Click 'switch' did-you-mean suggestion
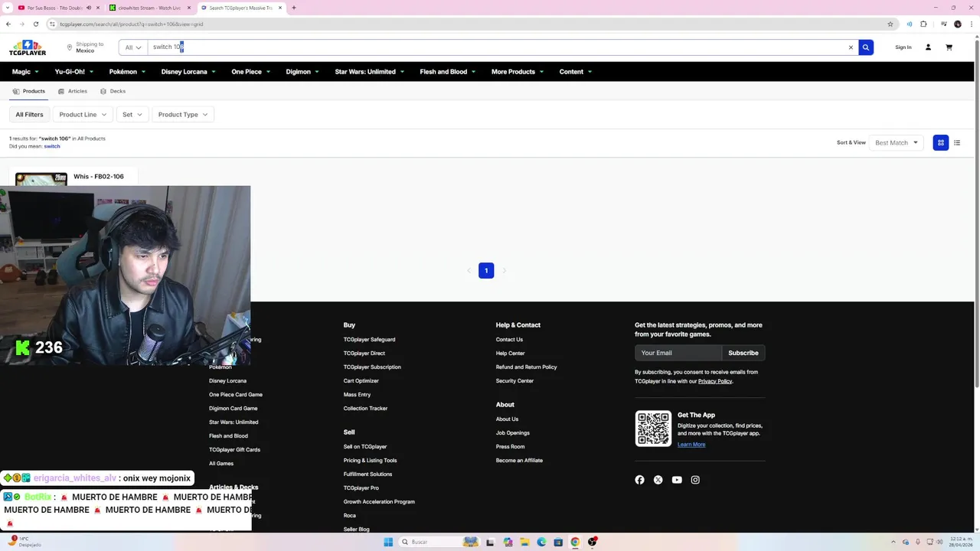This screenshot has height=551, width=980. [x=52, y=146]
